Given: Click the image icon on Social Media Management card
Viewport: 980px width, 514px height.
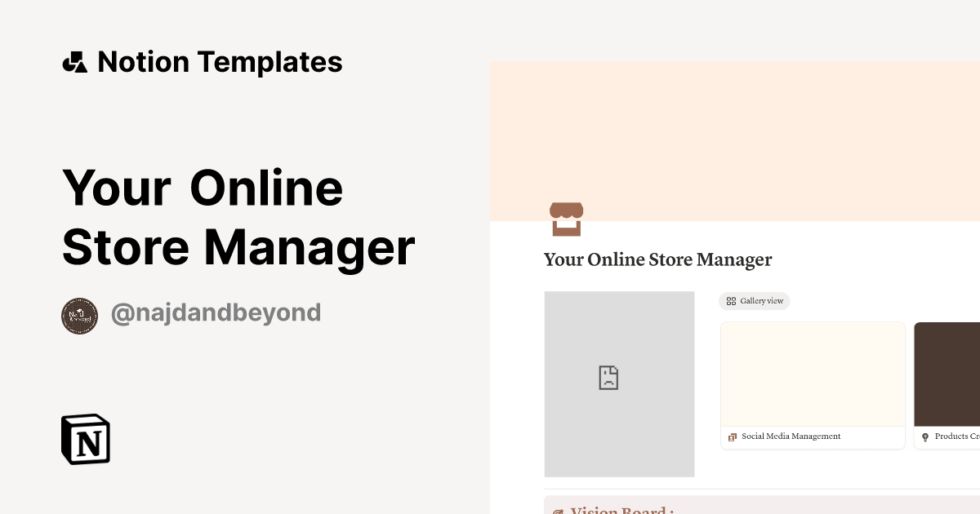Looking at the screenshot, I should (x=732, y=436).
